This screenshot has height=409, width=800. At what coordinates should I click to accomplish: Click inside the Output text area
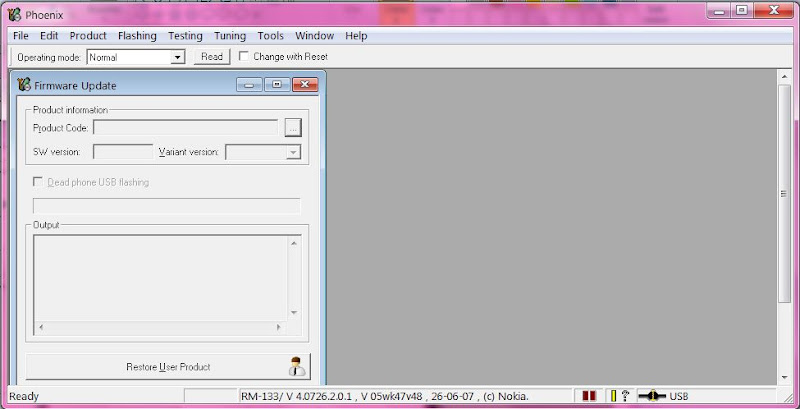coord(161,278)
